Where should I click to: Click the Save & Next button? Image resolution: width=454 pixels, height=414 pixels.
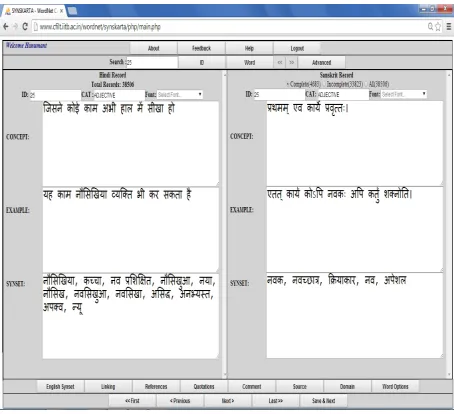point(323,401)
